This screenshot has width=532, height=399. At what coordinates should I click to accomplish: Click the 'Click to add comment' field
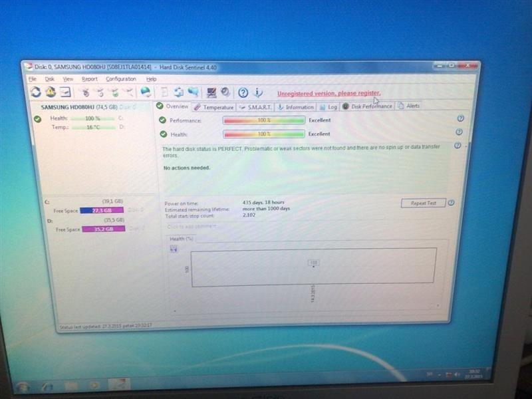192,226
